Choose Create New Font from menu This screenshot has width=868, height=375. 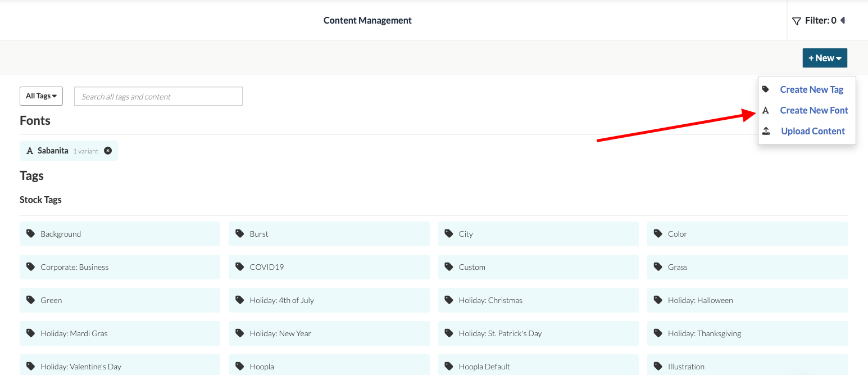tap(814, 110)
